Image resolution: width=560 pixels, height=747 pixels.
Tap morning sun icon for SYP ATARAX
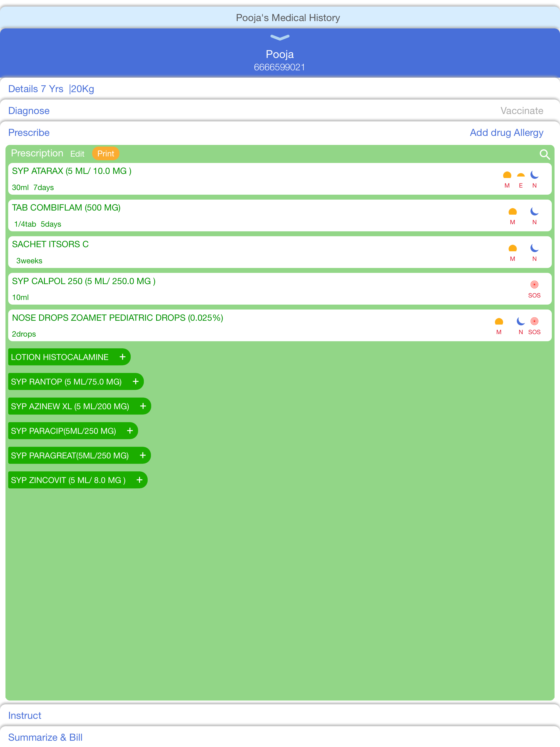click(x=507, y=175)
